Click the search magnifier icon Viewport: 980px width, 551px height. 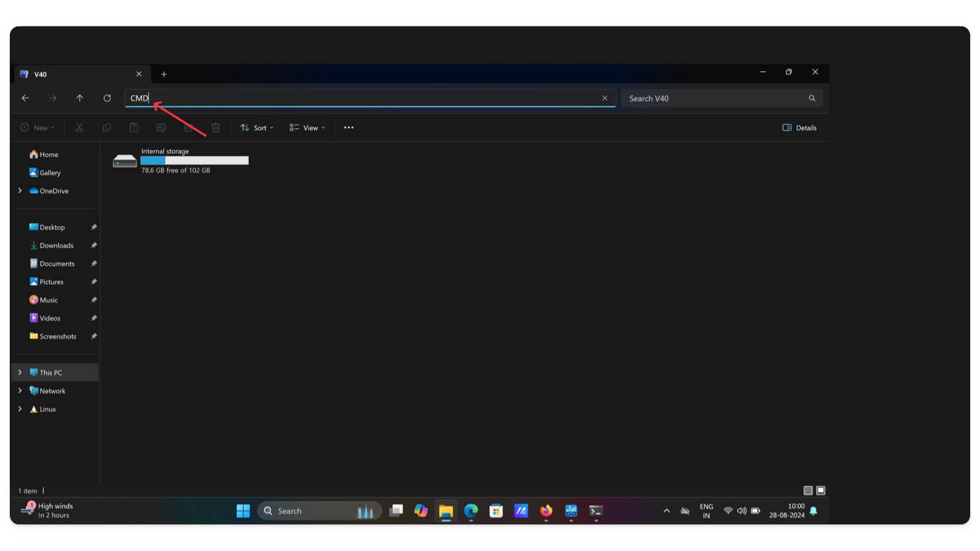pyautogui.click(x=812, y=98)
